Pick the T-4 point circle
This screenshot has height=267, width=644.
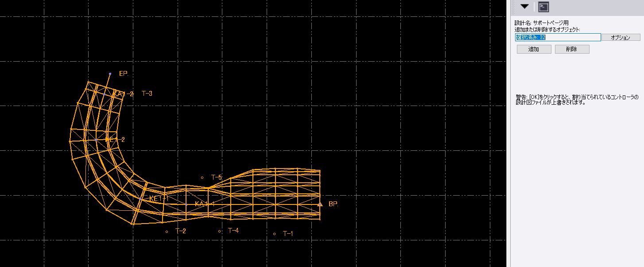point(219,231)
